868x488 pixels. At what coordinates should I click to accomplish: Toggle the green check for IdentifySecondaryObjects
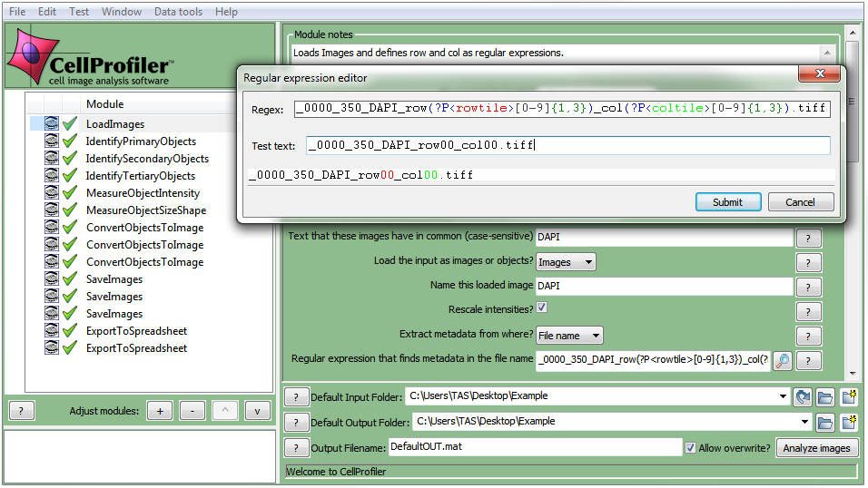point(70,159)
